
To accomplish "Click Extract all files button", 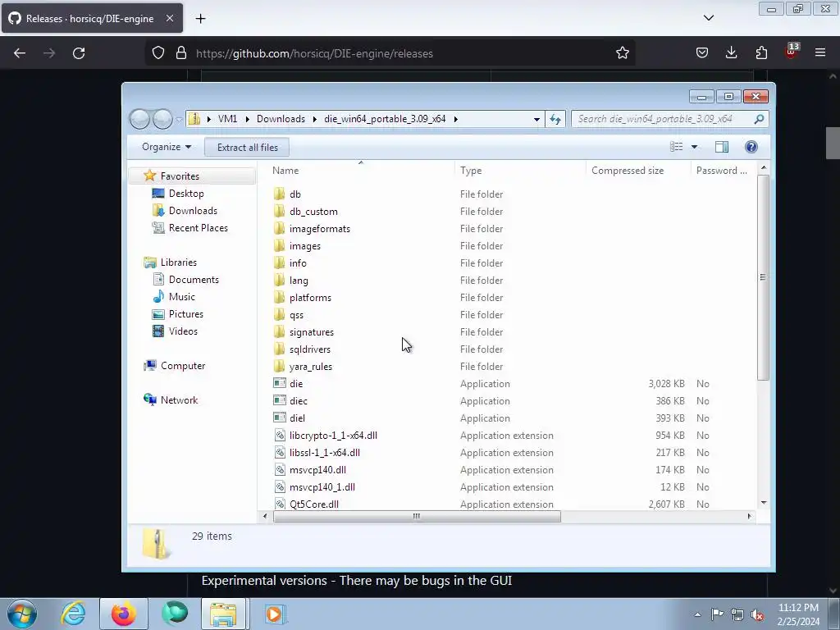I will pos(247,148).
